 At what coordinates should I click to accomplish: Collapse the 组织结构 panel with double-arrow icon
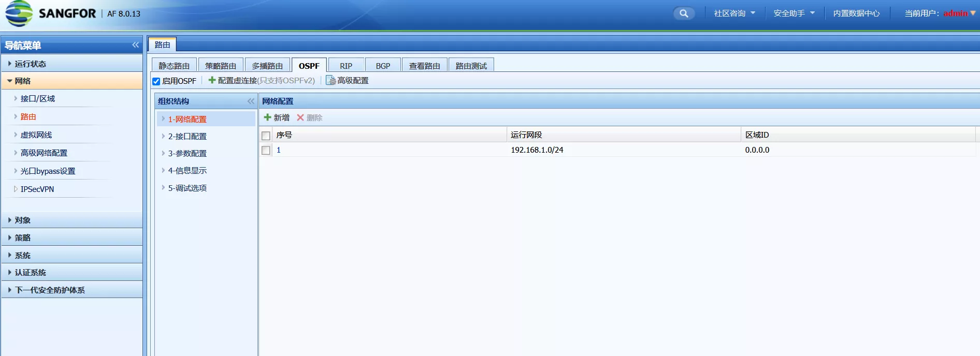[251, 101]
